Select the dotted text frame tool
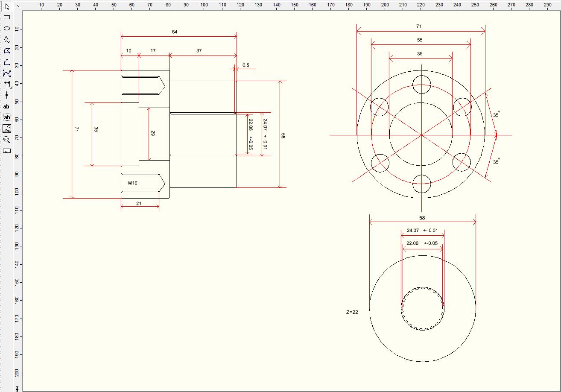The height and width of the screenshot is (392, 561). pos(6,117)
